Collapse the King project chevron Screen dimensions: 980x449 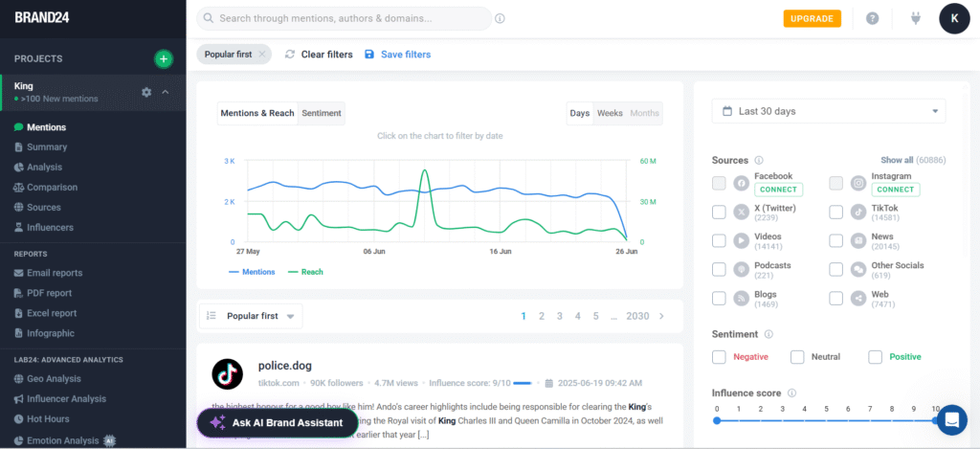[166, 92]
